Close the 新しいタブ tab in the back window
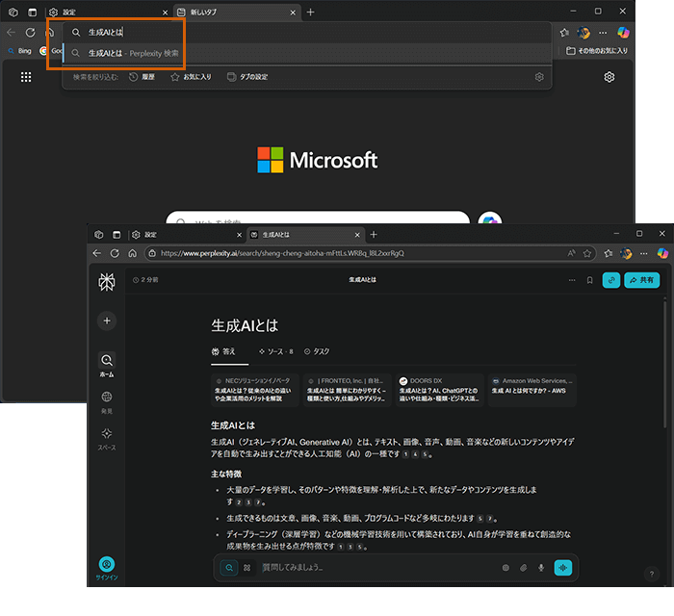The width and height of the screenshot is (674, 616). [x=293, y=13]
